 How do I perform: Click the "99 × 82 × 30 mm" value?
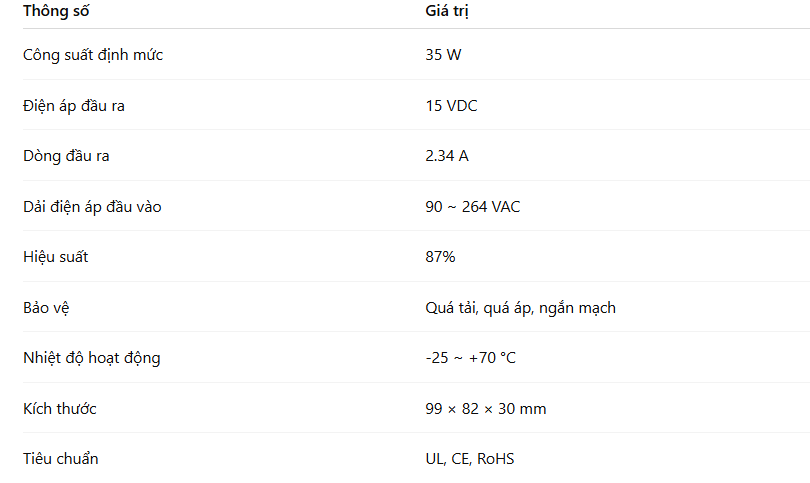[x=485, y=409]
